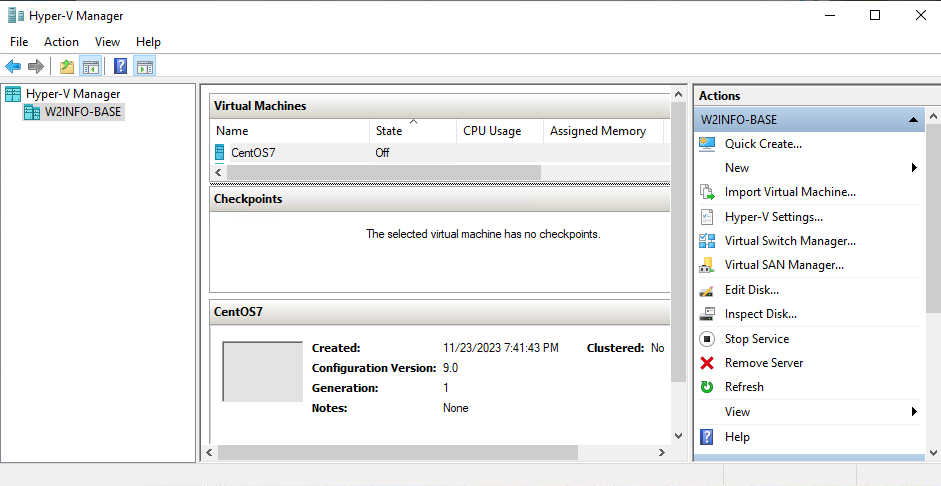Viewport: 941px width, 486px height.
Task: Open Virtual SAN Manager... action
Action: click(x=784, y=265)
